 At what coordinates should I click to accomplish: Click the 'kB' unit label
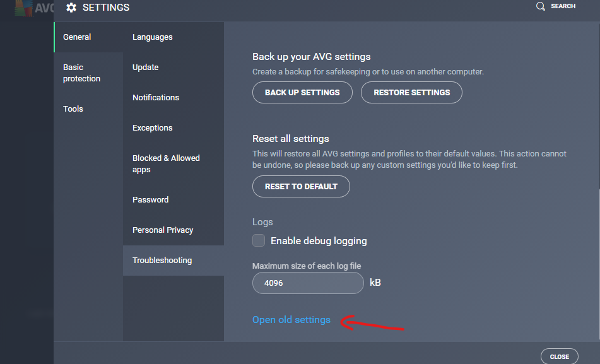coord(375,283)
